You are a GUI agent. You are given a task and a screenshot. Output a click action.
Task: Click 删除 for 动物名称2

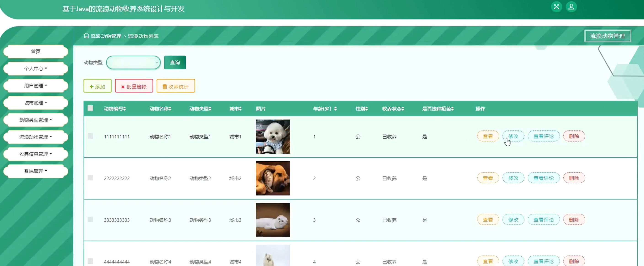574,178
